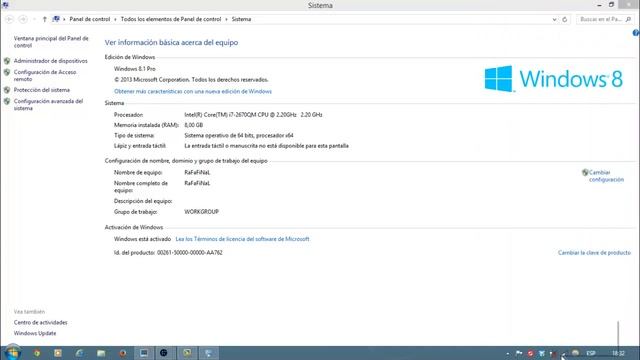Click shield icon beside Administrador de dispositivos

7,61
